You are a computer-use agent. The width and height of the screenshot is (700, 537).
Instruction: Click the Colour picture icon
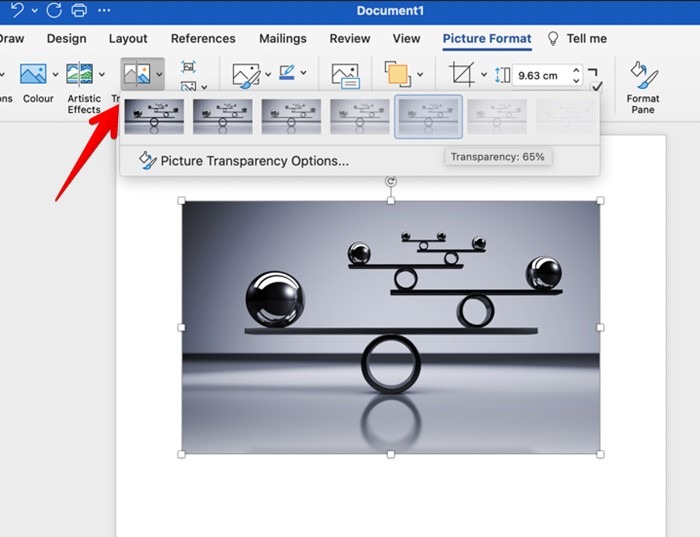(x=33, y=74)
